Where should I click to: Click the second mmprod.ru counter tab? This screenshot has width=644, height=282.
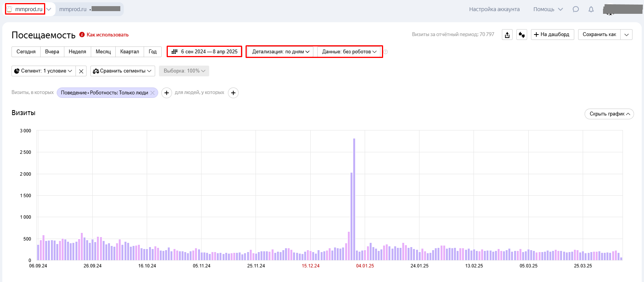coord(90,9)
